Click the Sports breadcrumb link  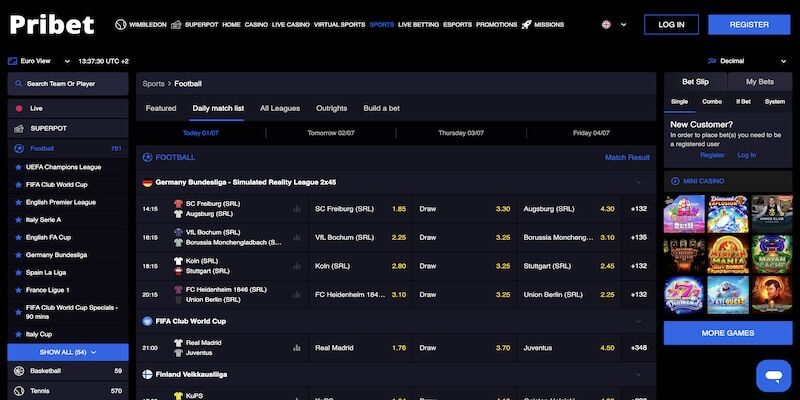tap(153, 84)
